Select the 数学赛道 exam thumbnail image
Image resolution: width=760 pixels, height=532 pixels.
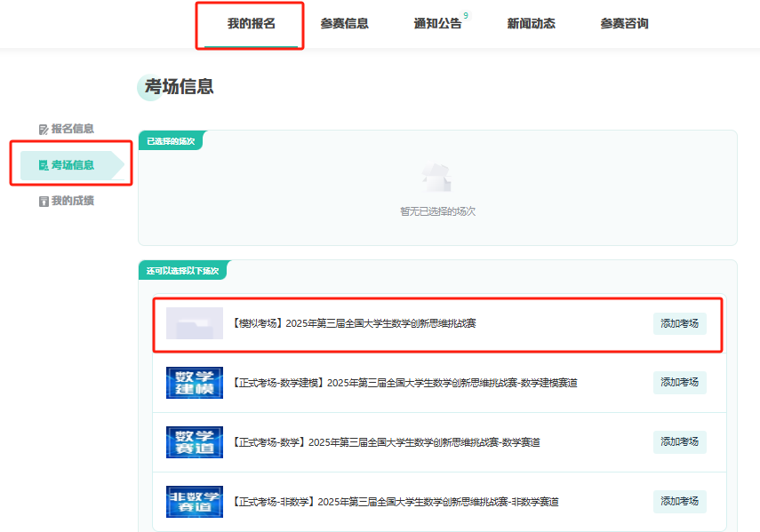coord(195,442)
